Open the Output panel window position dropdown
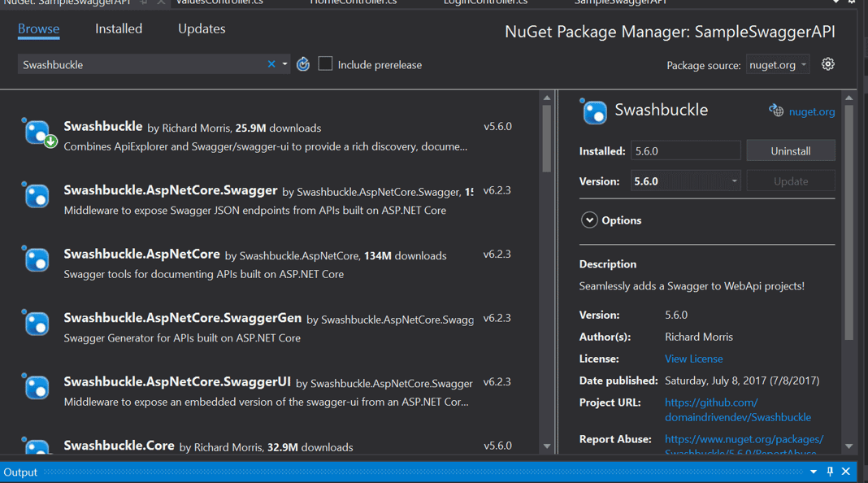This screenshot has width=868, height=483. pyautogui.click(x=814, y=472)
